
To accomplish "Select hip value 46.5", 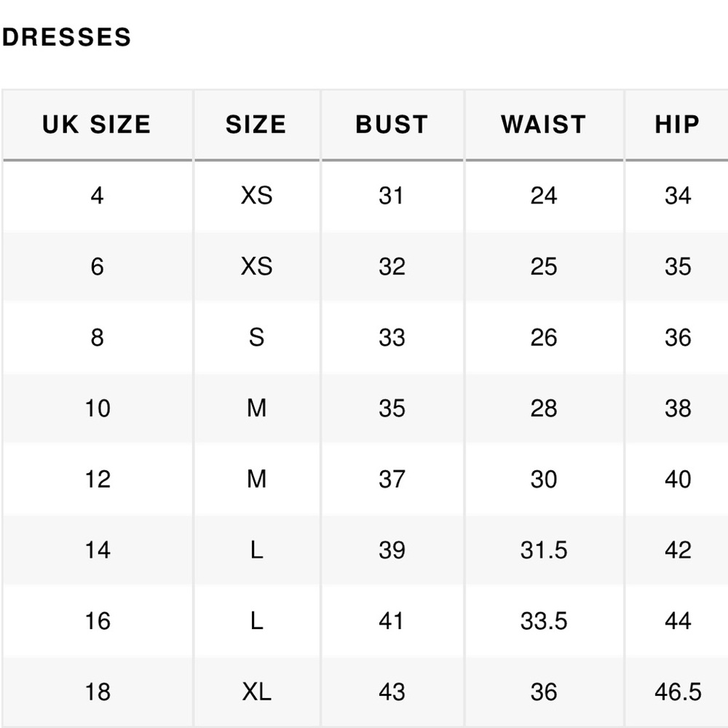I will (677, 692).
